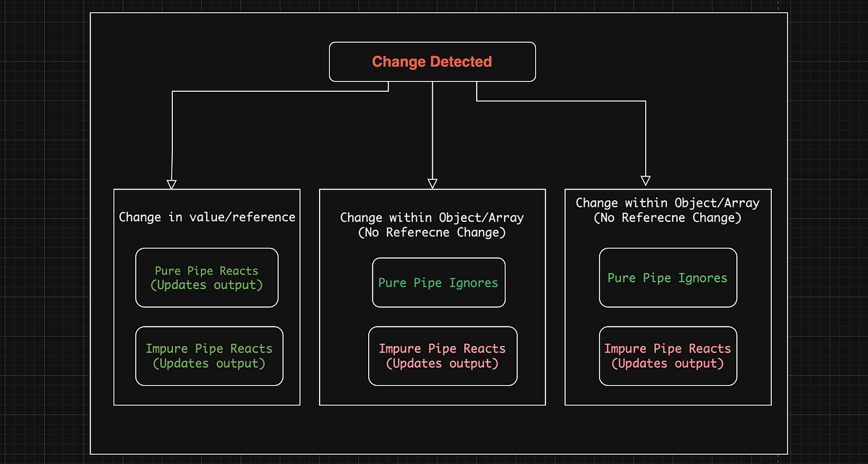Click the rightmost Impure Pipe Reacts box
The height and width of the screenshot is (464, 868).
pos(667,356)
